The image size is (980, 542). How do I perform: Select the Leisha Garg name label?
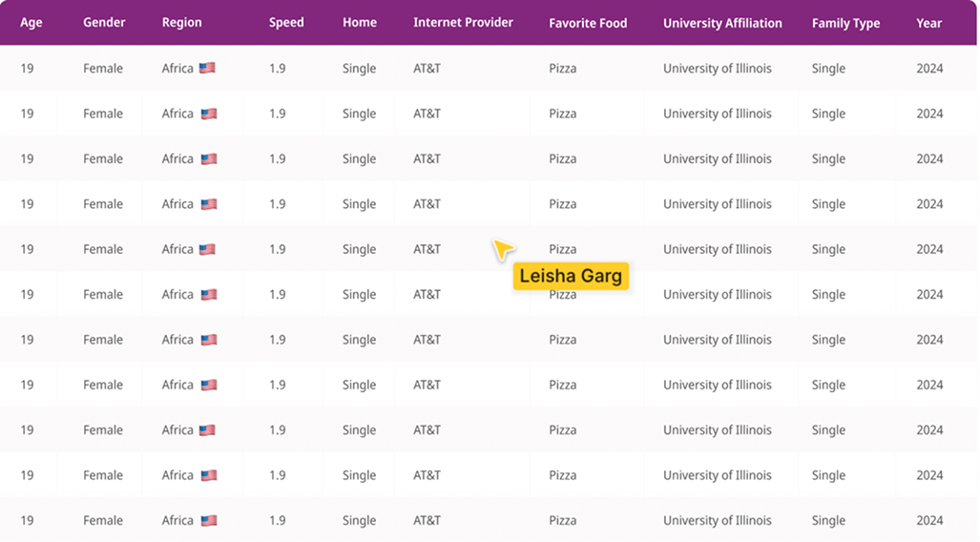pyautogui.click(x=571, y=276)
